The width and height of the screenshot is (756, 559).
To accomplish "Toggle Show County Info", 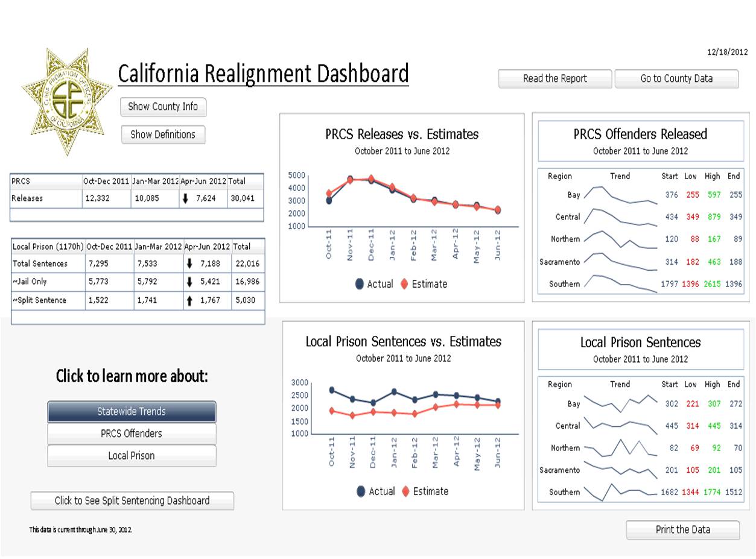I will (x=163, y=107).
